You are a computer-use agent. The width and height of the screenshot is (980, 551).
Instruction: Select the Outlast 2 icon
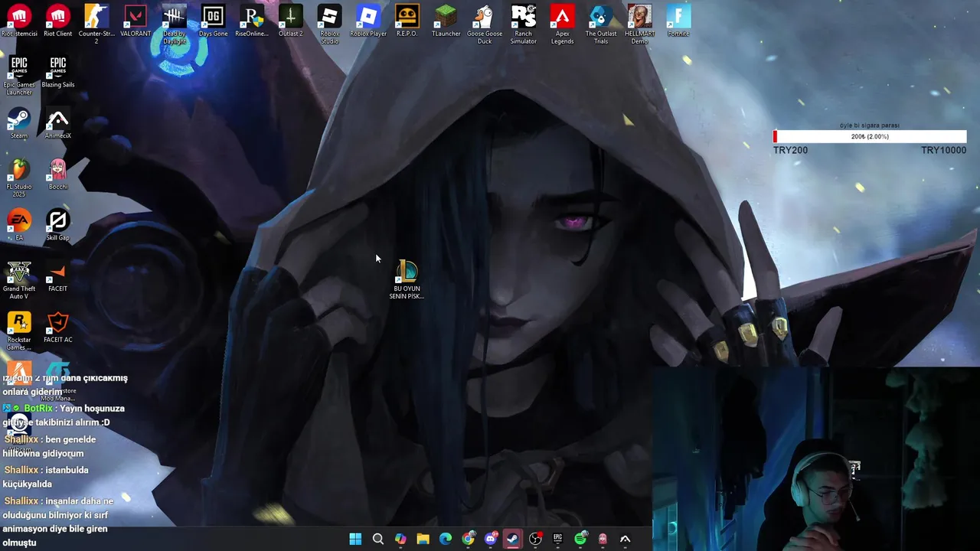point(290,21)
